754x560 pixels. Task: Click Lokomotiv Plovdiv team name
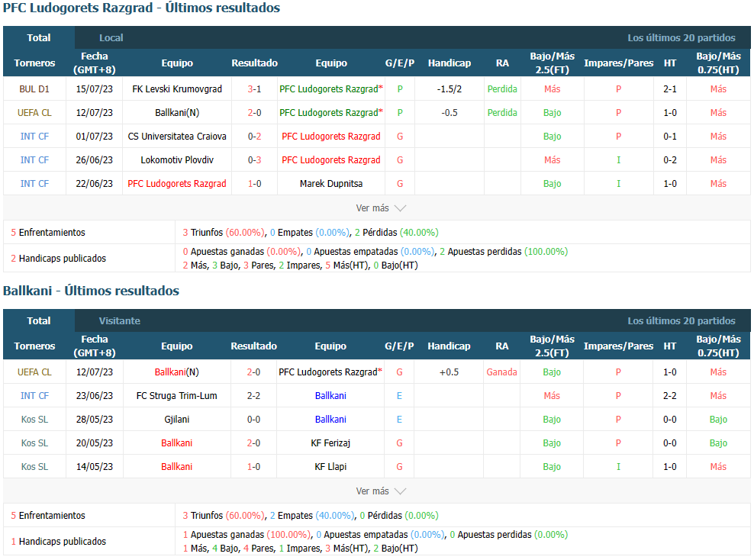tap(177, 159)
